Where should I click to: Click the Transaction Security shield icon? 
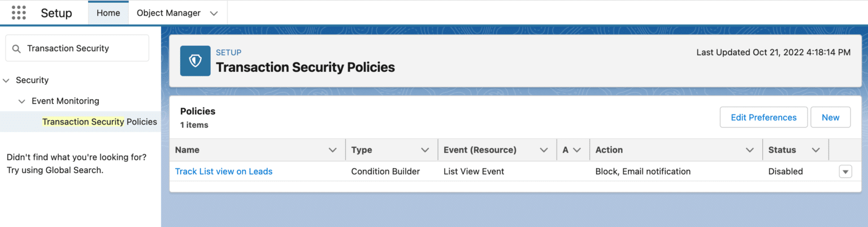pyautogui.click(x=196, y=61)
